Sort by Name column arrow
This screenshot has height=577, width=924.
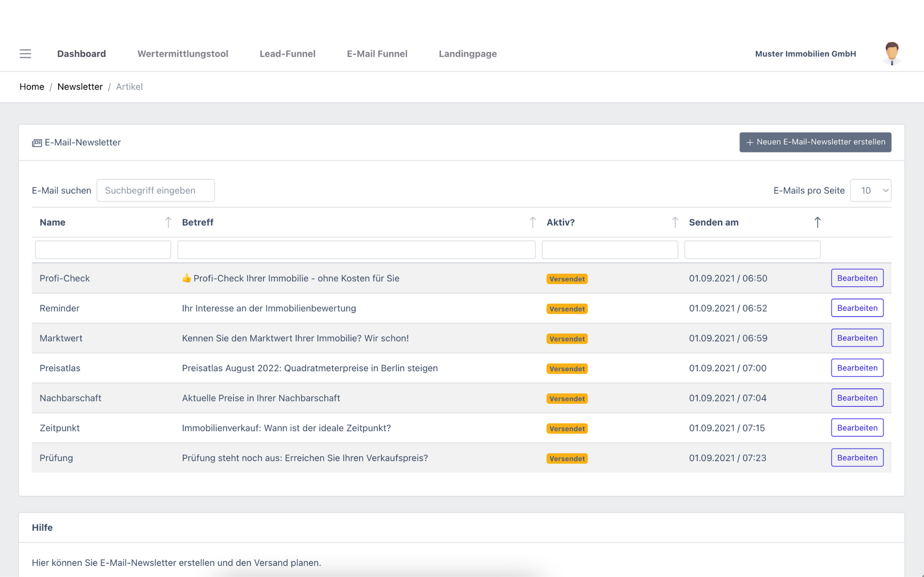(168, 222)
